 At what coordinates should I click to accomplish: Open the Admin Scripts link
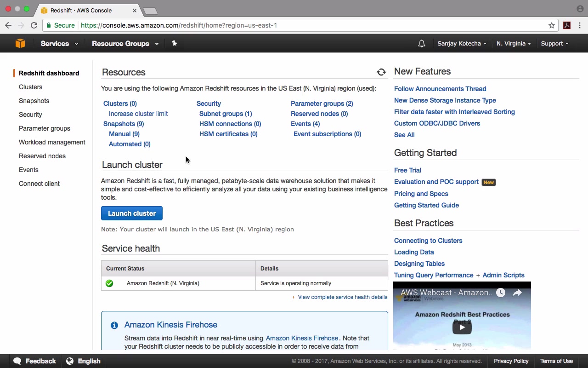(503, 275)
